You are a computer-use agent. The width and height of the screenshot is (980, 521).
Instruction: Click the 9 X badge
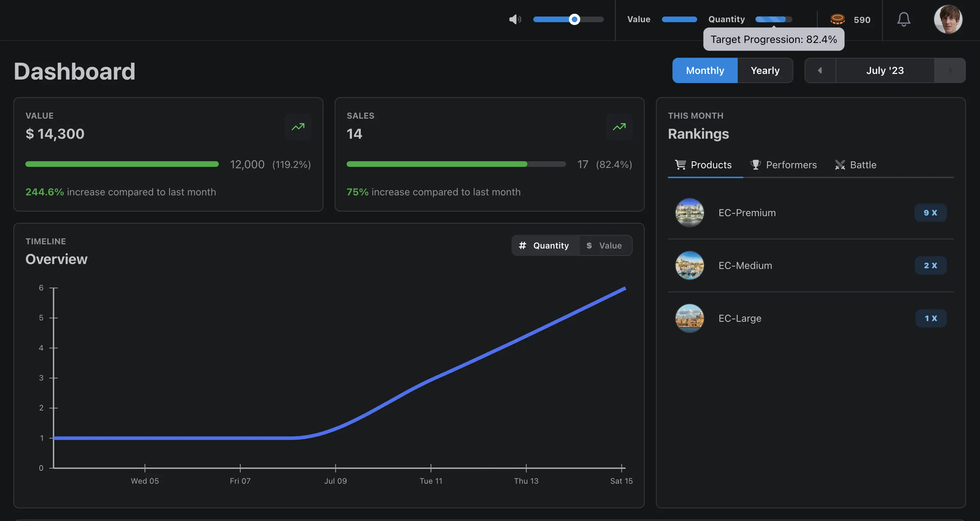coord(930,213)
